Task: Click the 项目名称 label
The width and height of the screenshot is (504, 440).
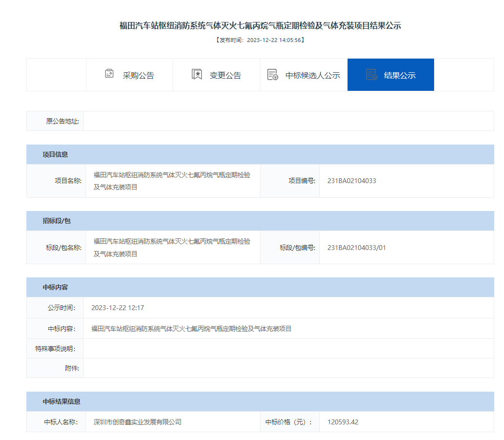Action: click(x=68, y=181)
